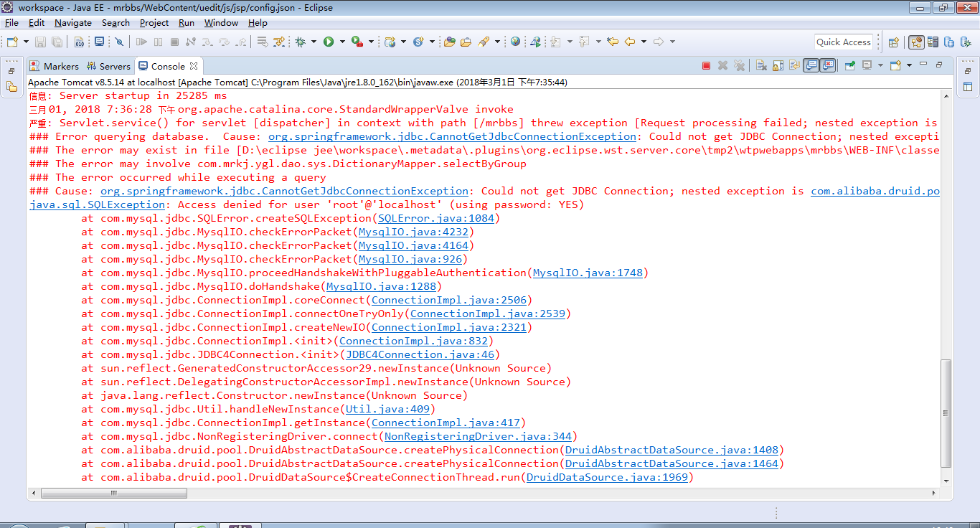980x528 pixels.
Task: Toggle the Word Wrap console button
Action: point(794,65)
